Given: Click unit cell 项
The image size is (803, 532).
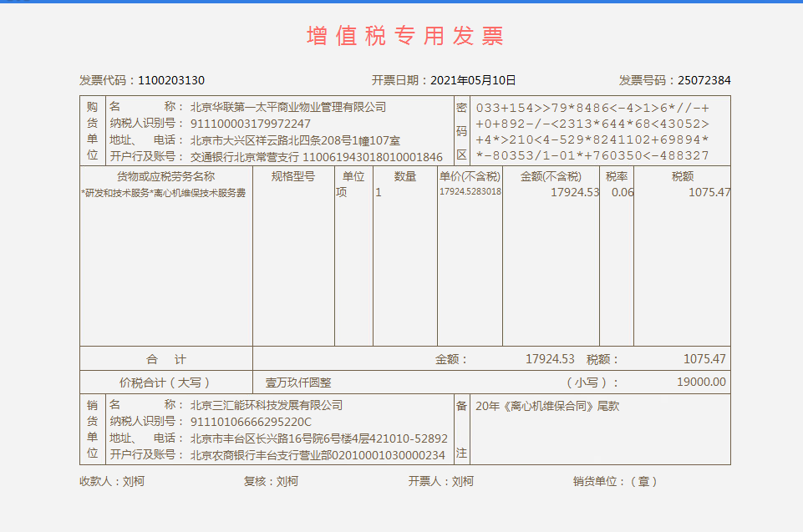Looking at the screenshot, I should click(x=342, y=193).
